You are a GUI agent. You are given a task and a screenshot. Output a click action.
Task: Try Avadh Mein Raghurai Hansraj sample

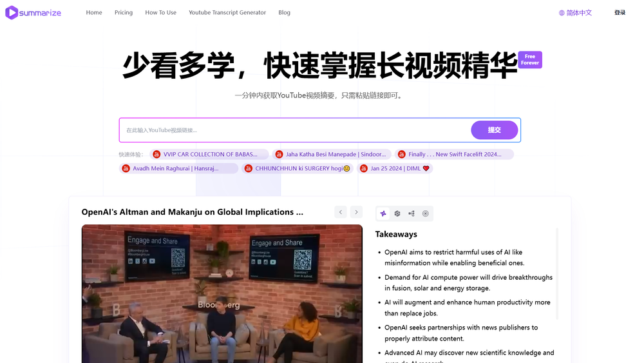(178, 168)
